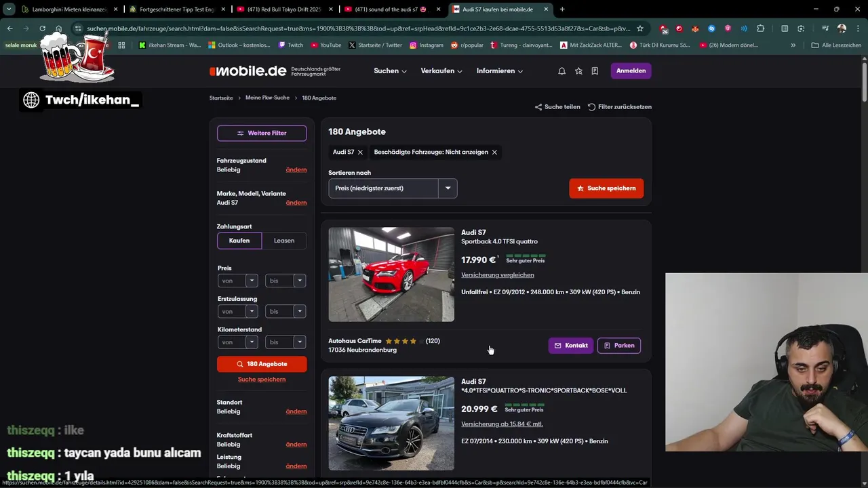The image size is (868, 488).
Task: Open the tab search dropdown arrow
Action: click(9, 9)
